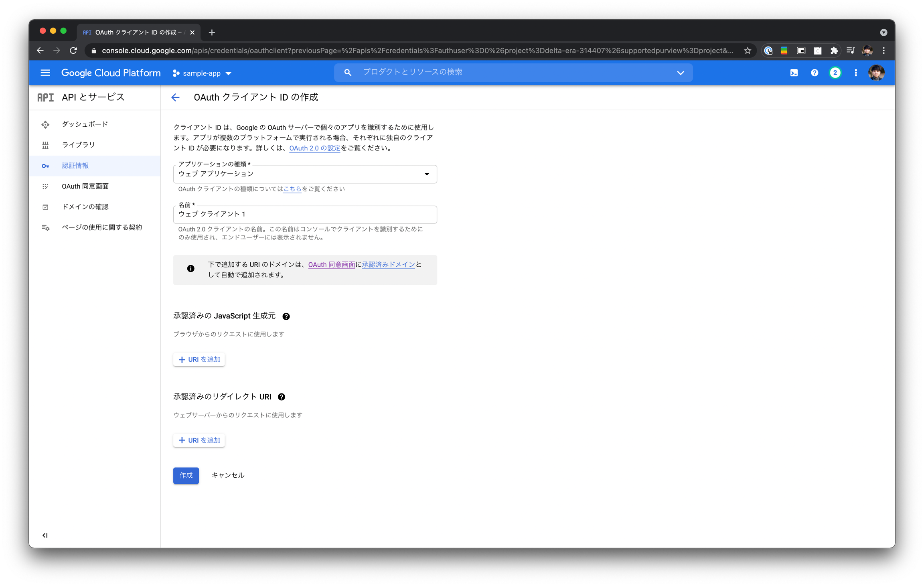The height and width of the screenshot is (586, 924).
Task: Open the help question mark menu
Action: click(x=814, y=73)
